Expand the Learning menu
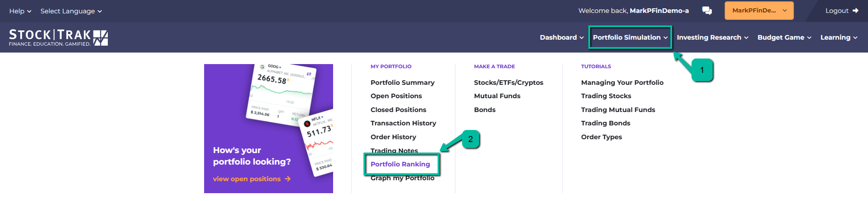Screen dimensions: 868x201 [x=839, y=37]
